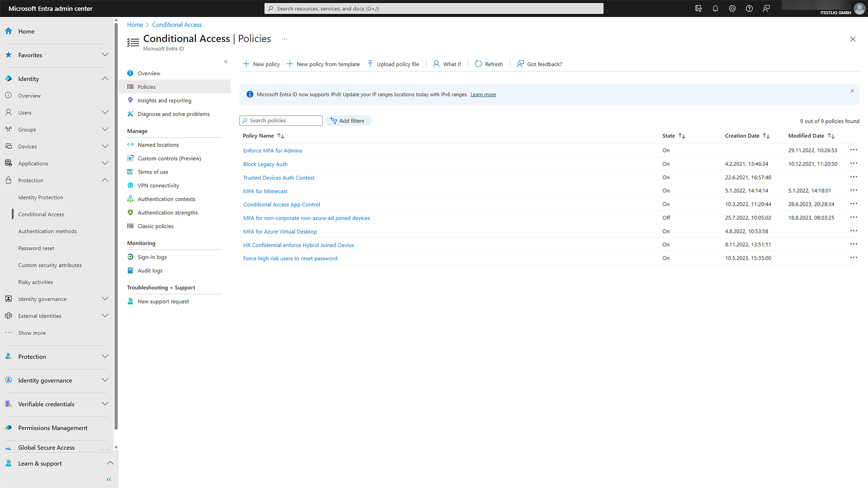Click the Refresh circular arrow icon

pyautogui.click(x=478, y=64)
